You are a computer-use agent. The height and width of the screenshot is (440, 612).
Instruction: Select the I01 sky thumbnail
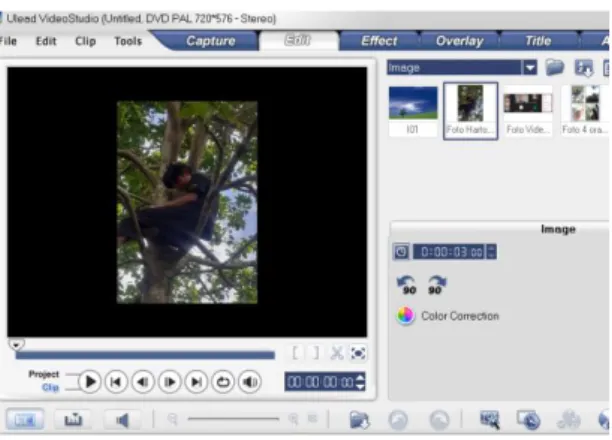click(x=413, y=111)
